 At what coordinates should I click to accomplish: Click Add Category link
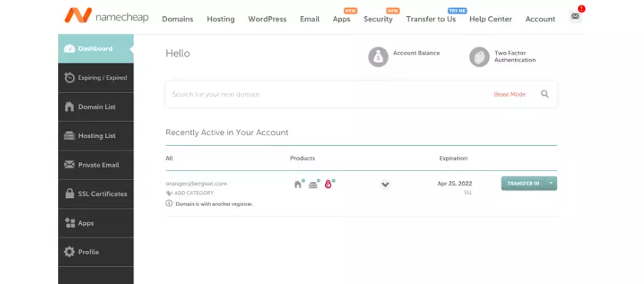point(194,193)
